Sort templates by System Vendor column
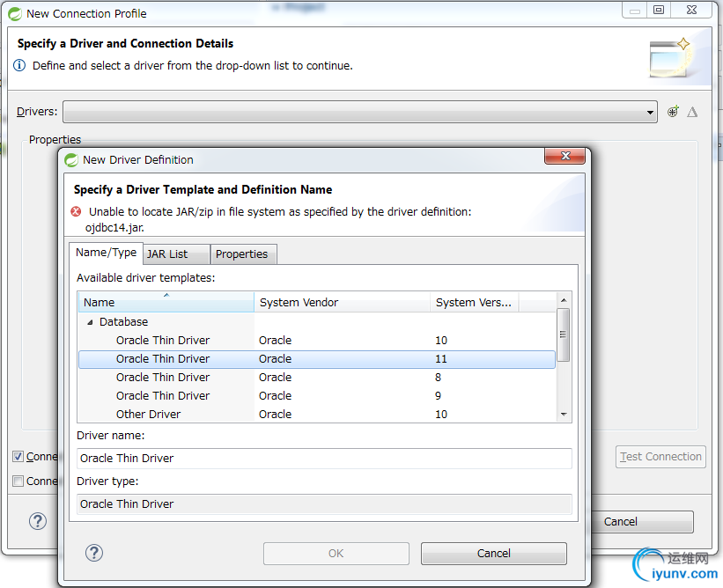723x588 pixels. click(343, 302)
